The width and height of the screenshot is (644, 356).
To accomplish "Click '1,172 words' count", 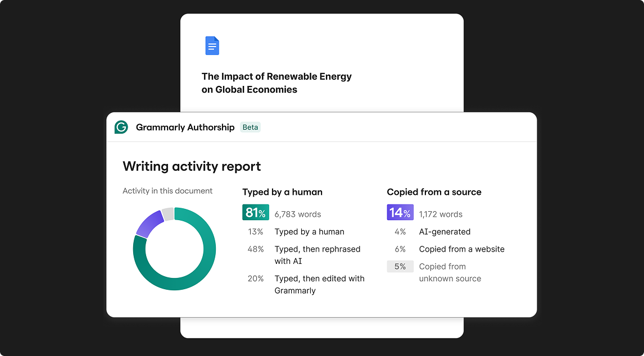I will tap(441, 214).
